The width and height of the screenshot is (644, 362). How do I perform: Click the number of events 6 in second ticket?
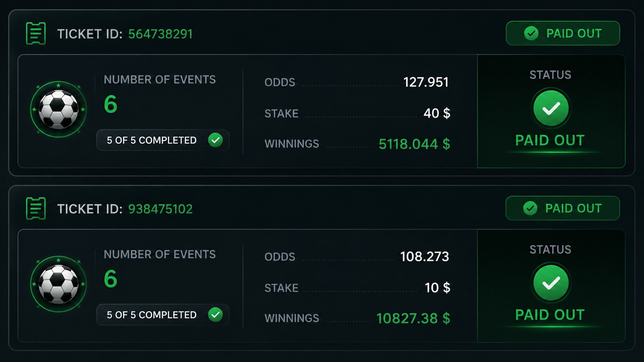(111, 279)
